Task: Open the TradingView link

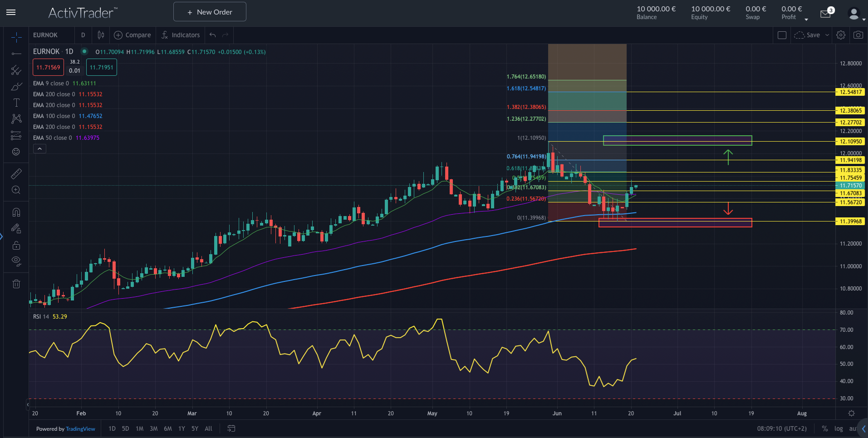Action: pos(80,429)
